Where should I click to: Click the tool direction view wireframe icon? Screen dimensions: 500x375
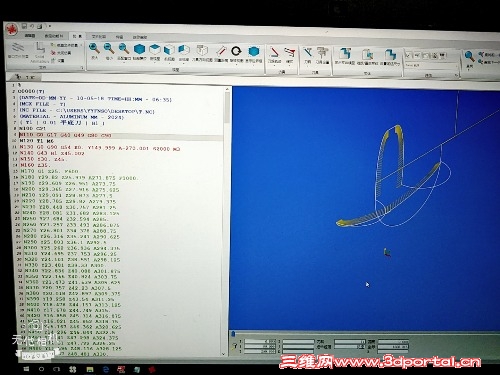202,50
